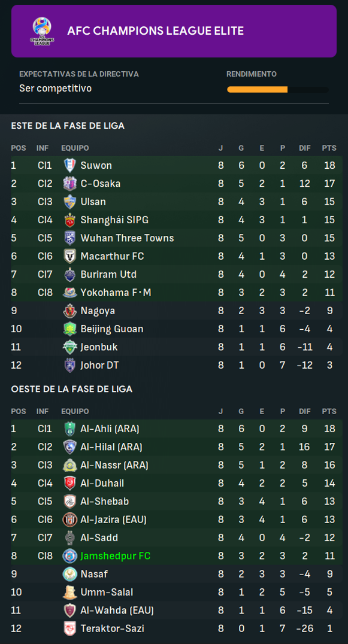Image resolution: width=348 pixels, height=644 pixels.
Task: Click the Al-Nassr (ARA) crest icon
Action: point(70,465)
